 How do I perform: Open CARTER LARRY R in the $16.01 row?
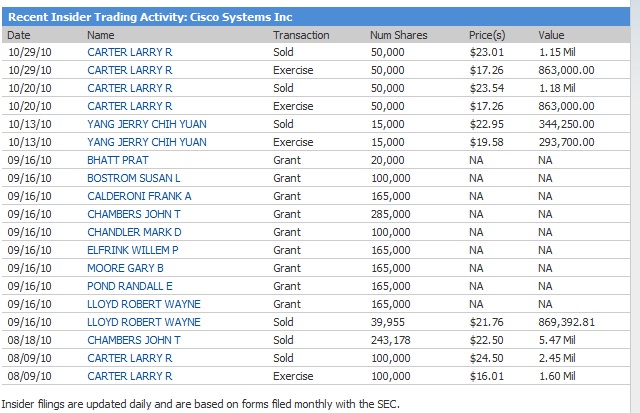130,376
